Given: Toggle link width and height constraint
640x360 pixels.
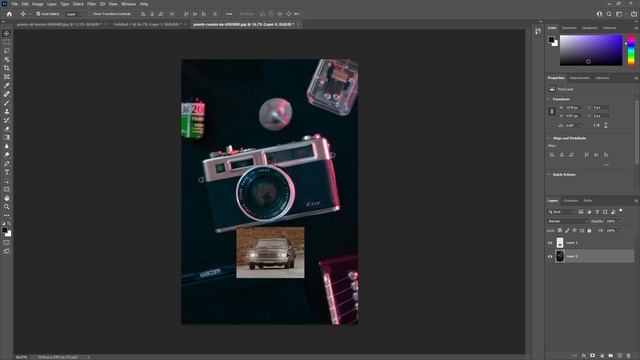Looking at the screenshot, I should click(x=552, y=111).
